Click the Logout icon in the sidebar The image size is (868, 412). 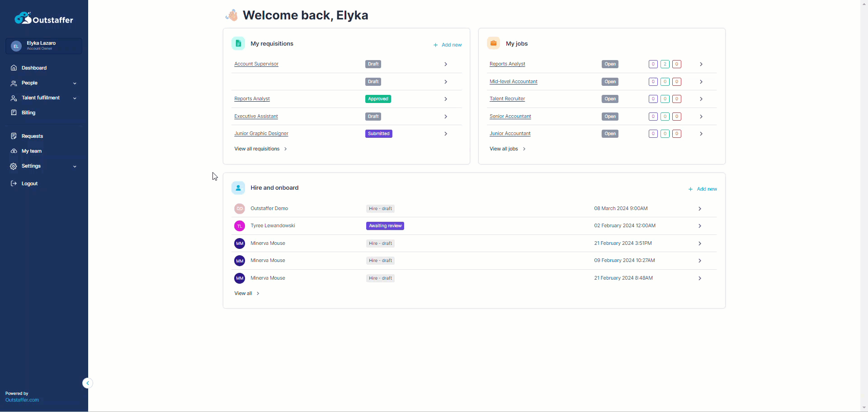14,183
